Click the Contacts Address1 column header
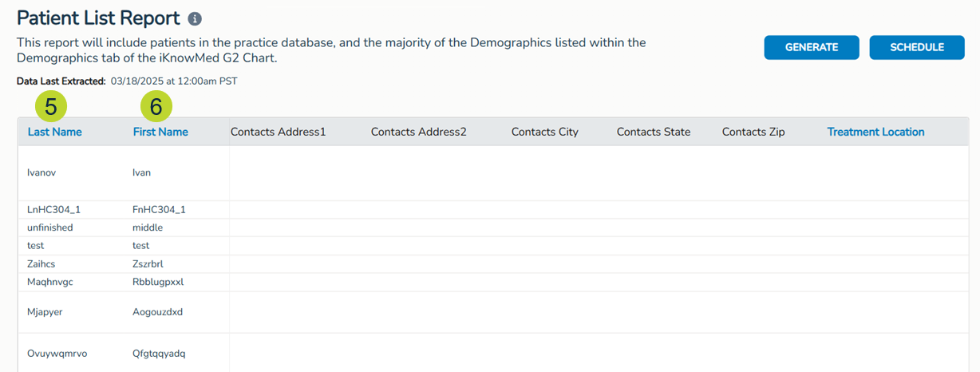Image resolution: width=980 pixels, height=372 pixels. [x=278, y=132]
